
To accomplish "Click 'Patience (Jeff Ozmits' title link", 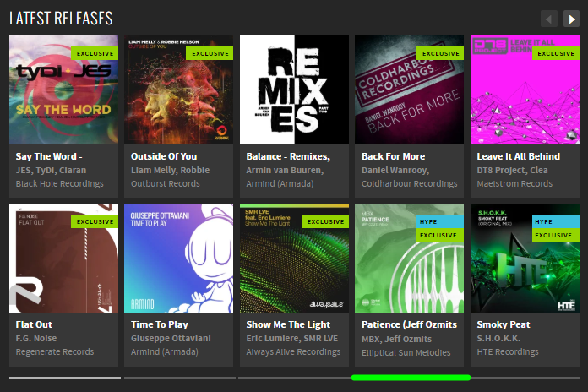I will (x=409, y=324).
